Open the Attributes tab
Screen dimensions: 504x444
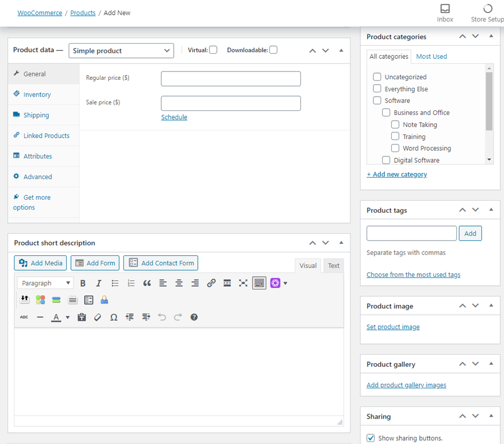(x=44, y=157)
